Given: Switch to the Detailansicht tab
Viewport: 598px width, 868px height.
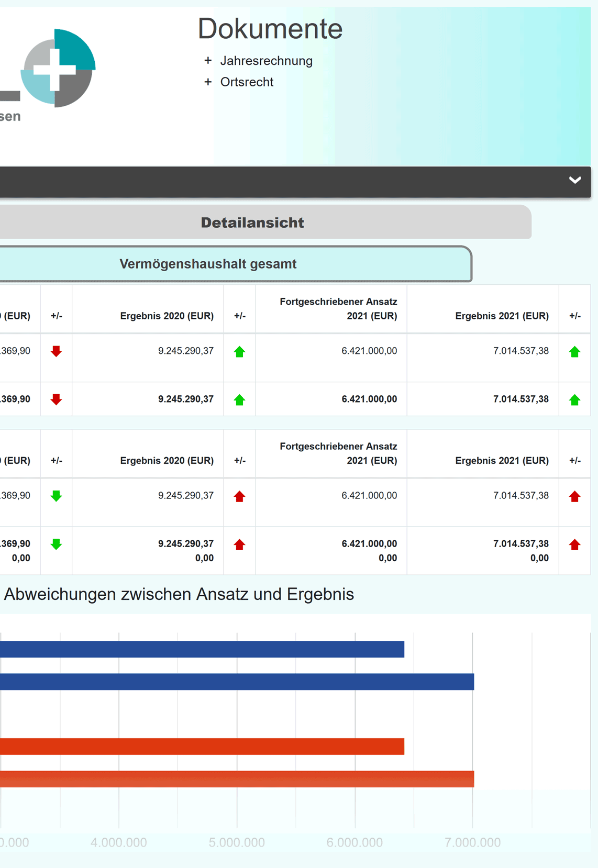Looking at the screenshot, I should (x=252, y=222).
